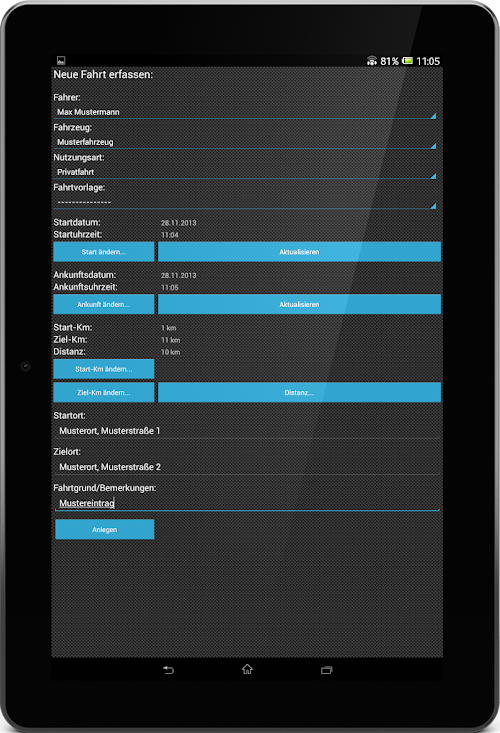Viewport: 500px width, 733px height.
Task: Tap the battery icon in status bar
Action: pos(407,61)
